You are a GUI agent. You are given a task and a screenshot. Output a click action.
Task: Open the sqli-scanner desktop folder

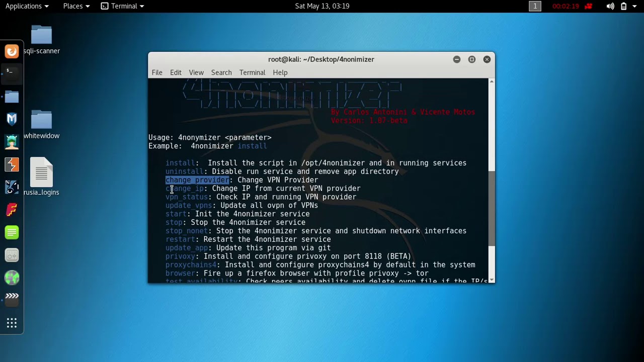click(41, 40)
